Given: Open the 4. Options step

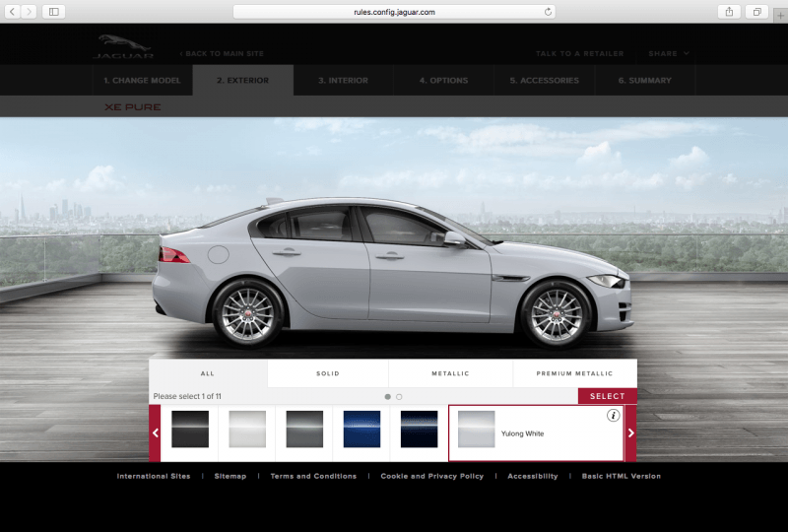Looking at the screenshot, I should (x=444, y=80).
